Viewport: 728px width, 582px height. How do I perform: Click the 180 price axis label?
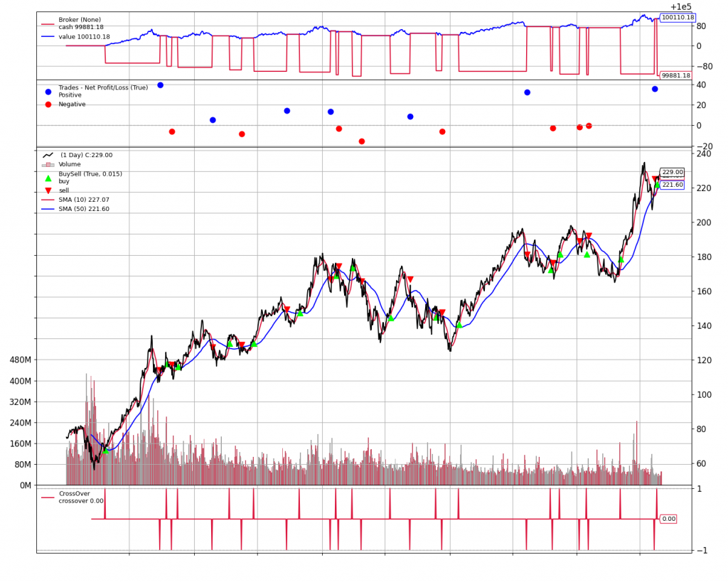(704, 257)
